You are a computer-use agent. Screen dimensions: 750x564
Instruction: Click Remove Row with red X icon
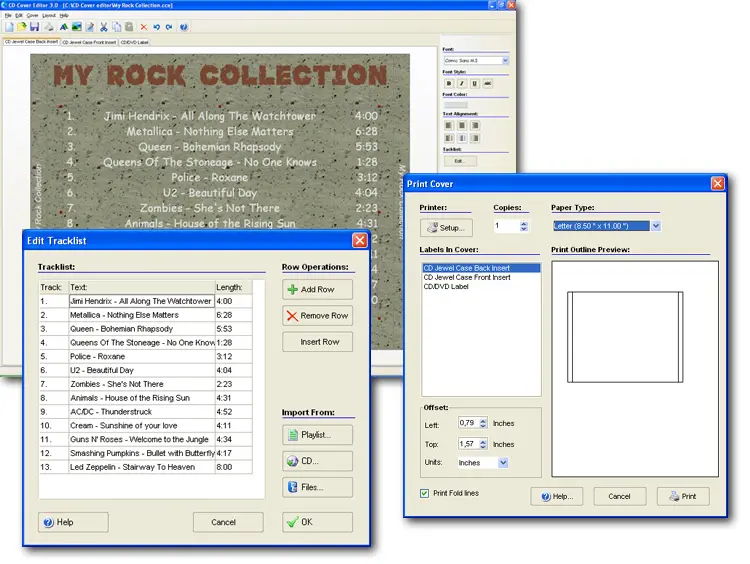pyautogui.click(x=317, y=315)
